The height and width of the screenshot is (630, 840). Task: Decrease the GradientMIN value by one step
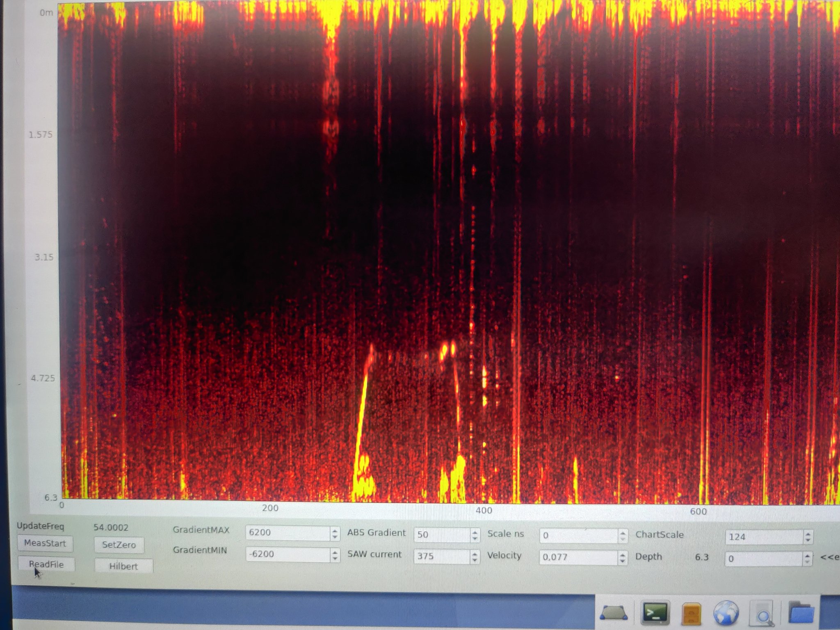[335, 558]
